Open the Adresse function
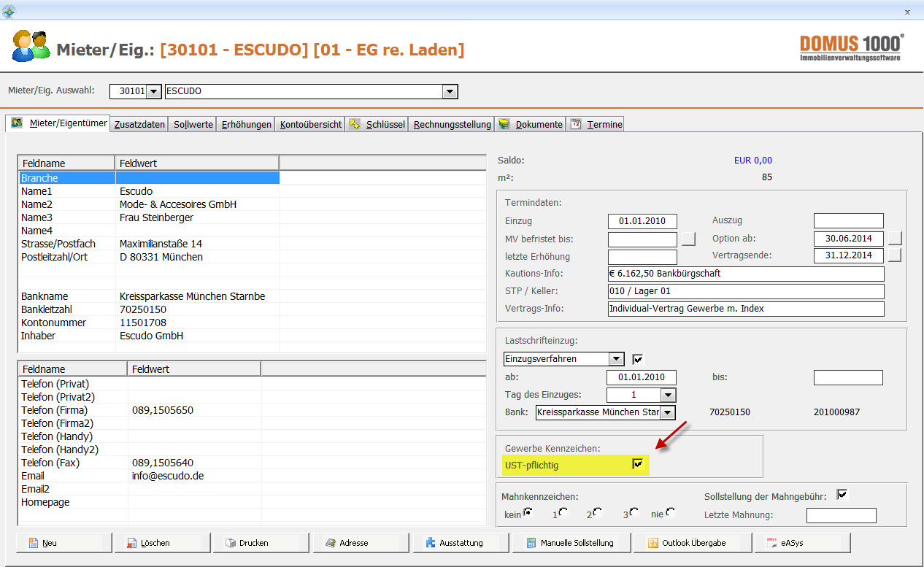 (361, 543)
